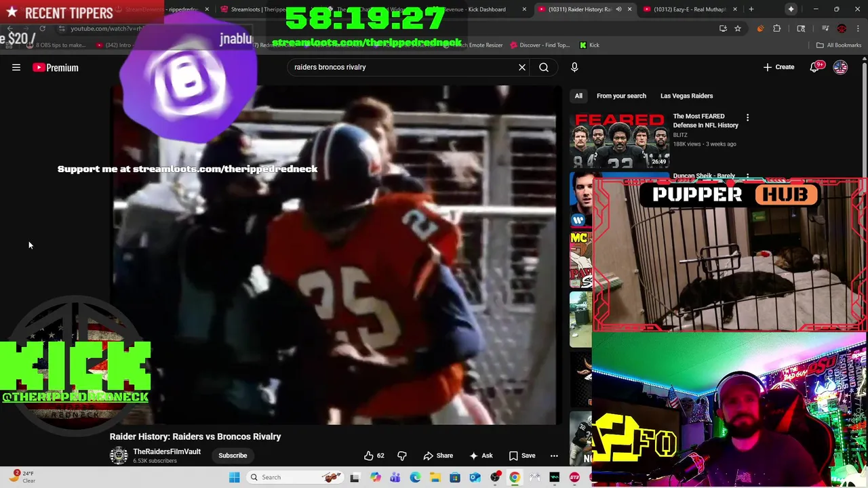Like the Raider History video
The image size is (868, 488).
374,455
